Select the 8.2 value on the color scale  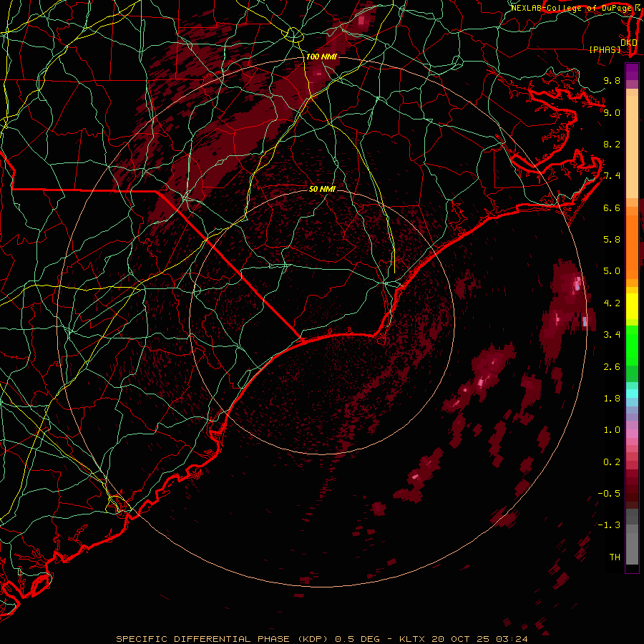tap(612, 144)
